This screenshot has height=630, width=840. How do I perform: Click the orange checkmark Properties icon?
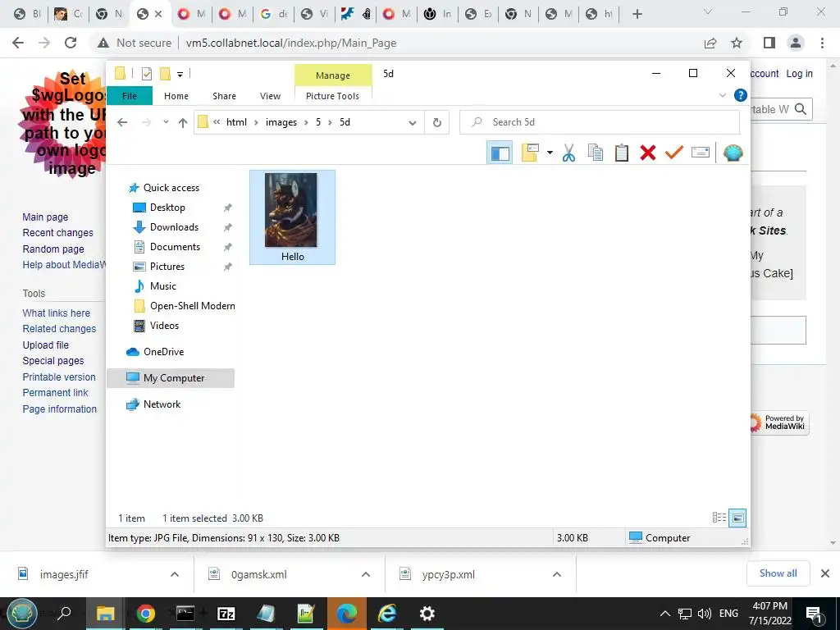674,153
